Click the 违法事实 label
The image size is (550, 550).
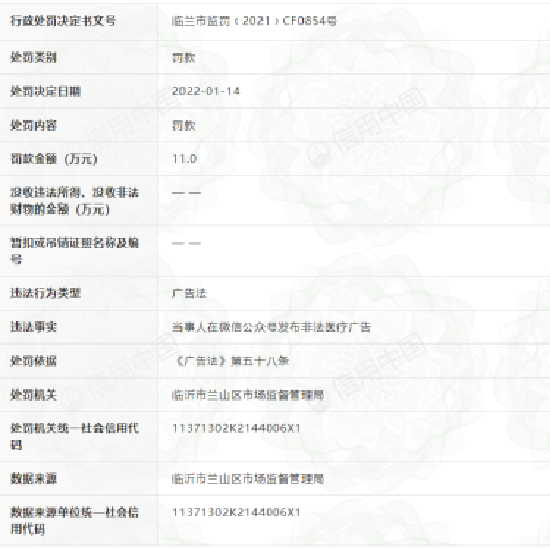(x=33, y=327)
